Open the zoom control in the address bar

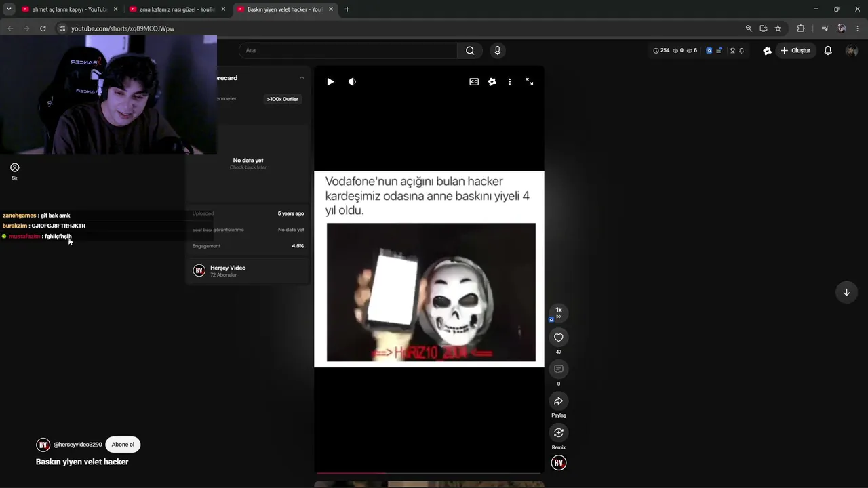coord(749,28)
